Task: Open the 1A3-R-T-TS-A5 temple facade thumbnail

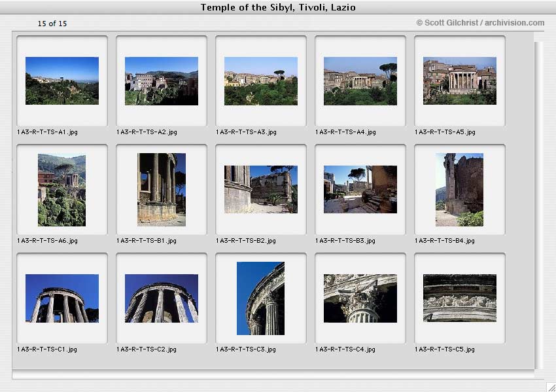Action: pos(460,80)
